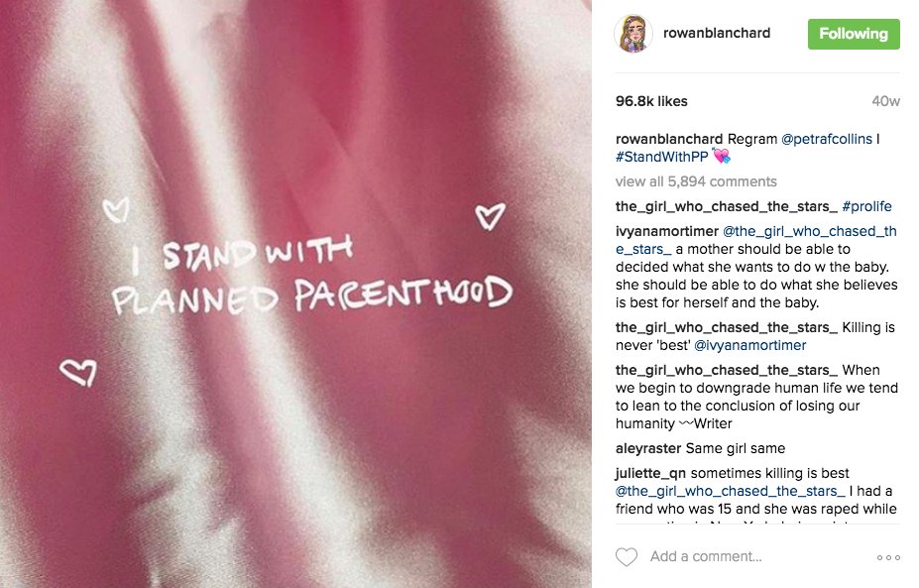Open the juliette_qn commenter profile
The height and width of the screenshot is (588, 919).
coord(650,473)
